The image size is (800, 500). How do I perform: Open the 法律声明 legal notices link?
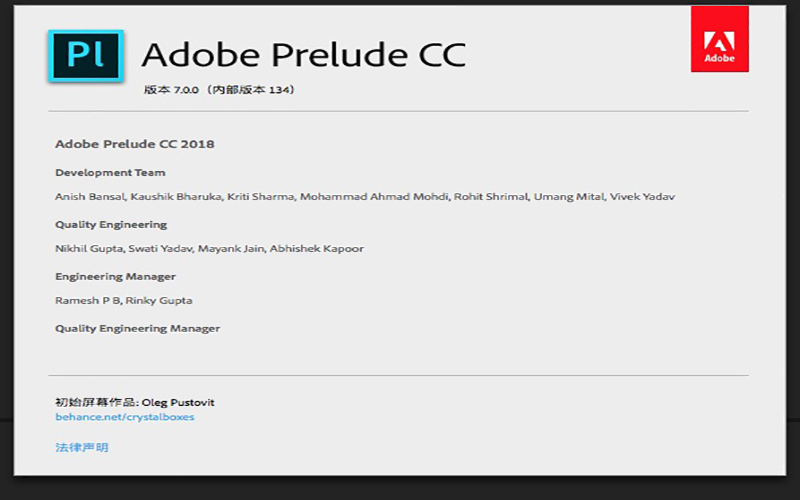pyautogui.click(x=82, y=447)
